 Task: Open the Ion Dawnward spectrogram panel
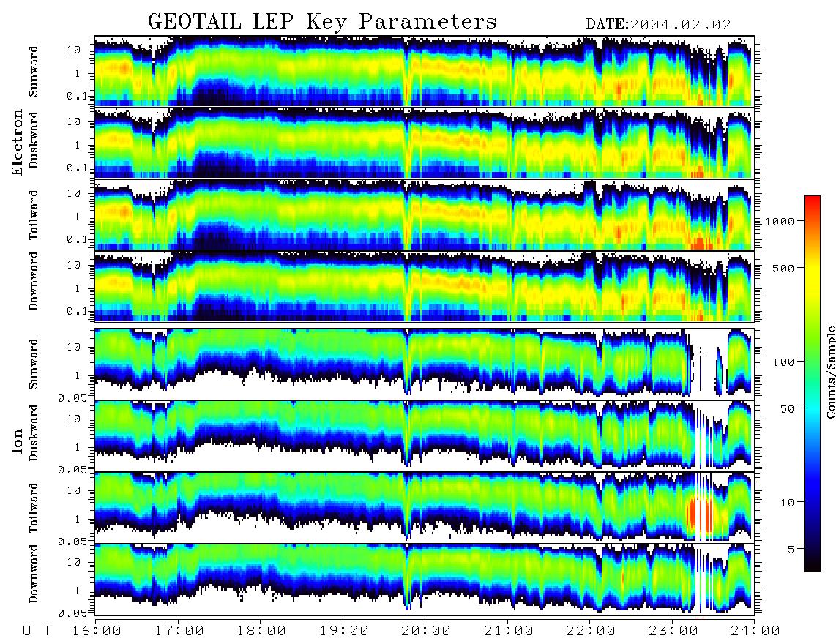tap(424, 579)
